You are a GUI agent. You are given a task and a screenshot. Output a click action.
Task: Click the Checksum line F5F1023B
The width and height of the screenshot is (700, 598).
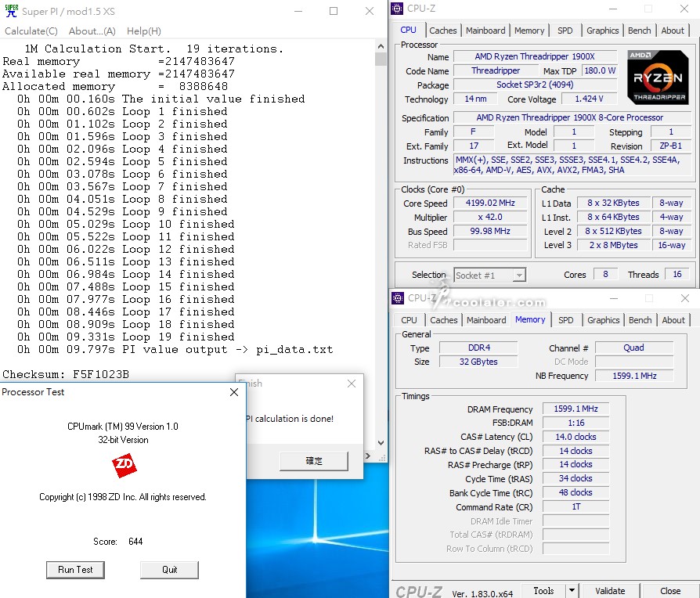point(66,374)
